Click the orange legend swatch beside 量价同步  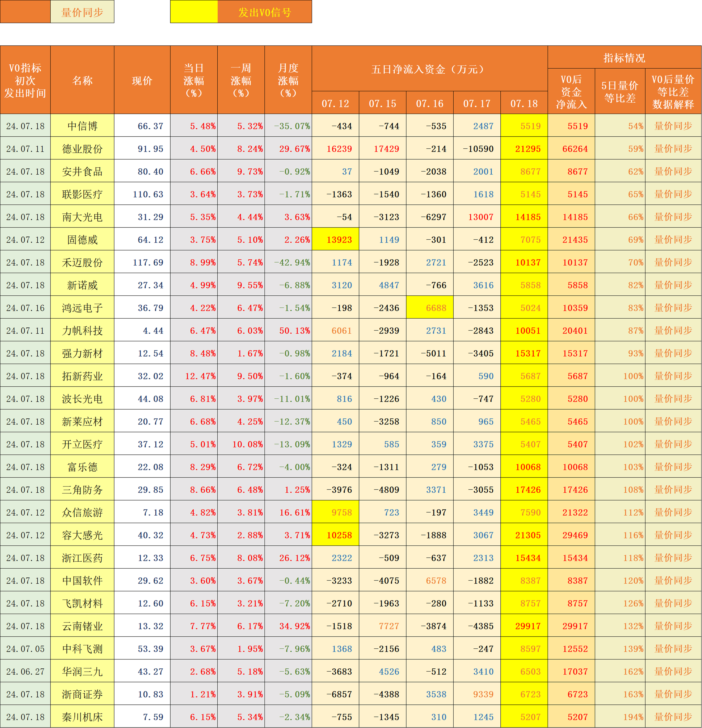click(x=25, y=11)
